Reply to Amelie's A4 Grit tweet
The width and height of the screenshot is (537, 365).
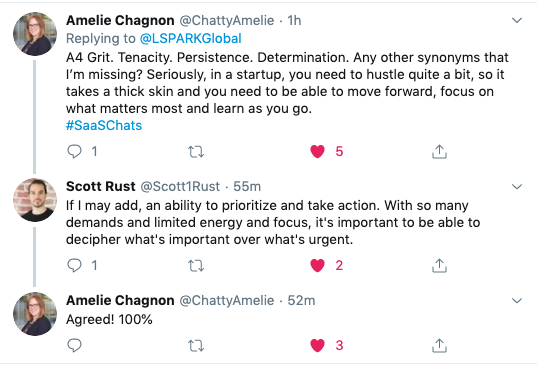click(74, 151)
